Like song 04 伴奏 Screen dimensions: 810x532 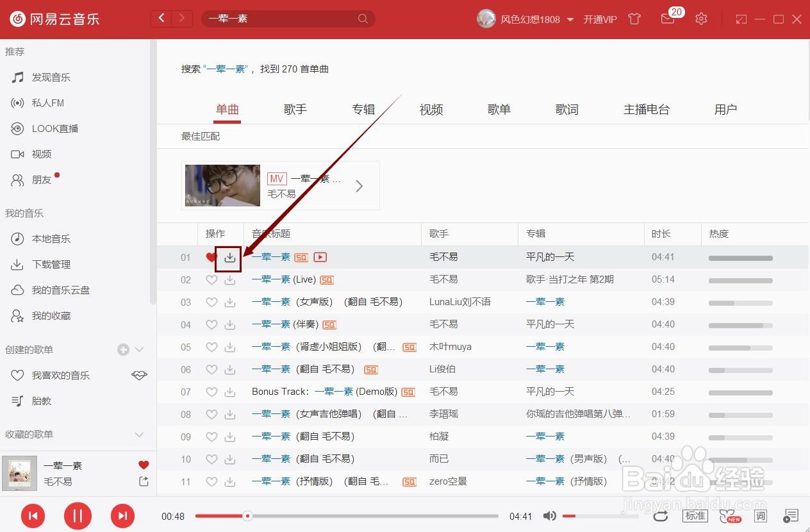click(x=211, y=325)
